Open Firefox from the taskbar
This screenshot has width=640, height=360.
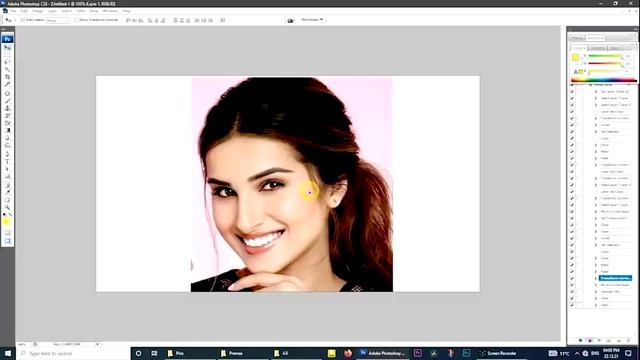348,353
